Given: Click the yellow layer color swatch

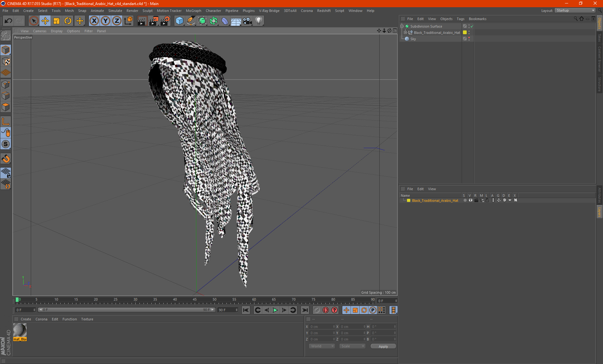Looking at the screenshot, I should pyautogui.click(x=409, y=201).
